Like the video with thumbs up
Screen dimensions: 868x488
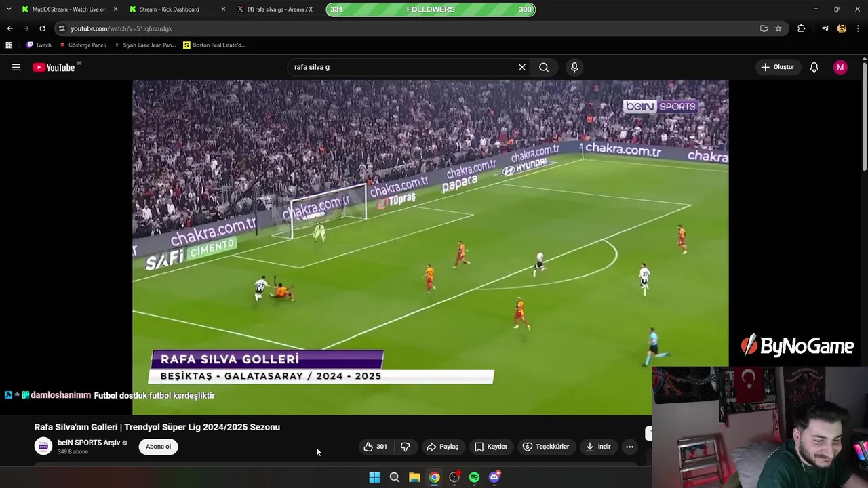pyautogui.click(x=375, y=447)
